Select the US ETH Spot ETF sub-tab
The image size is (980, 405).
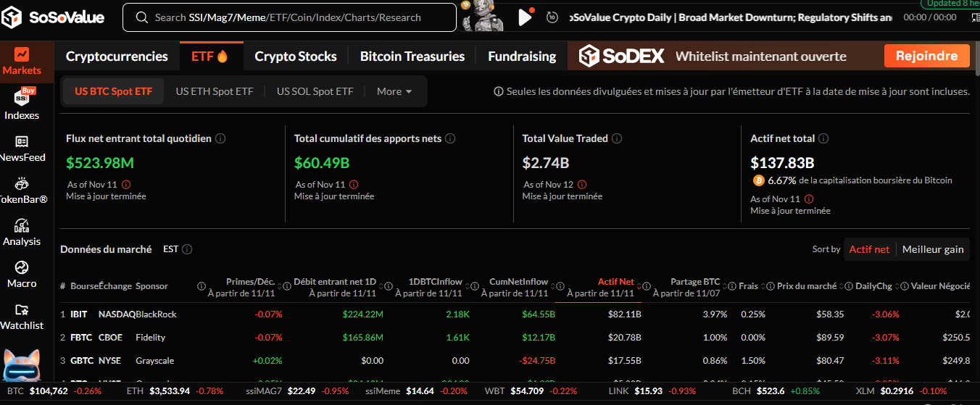coord(215,91)
